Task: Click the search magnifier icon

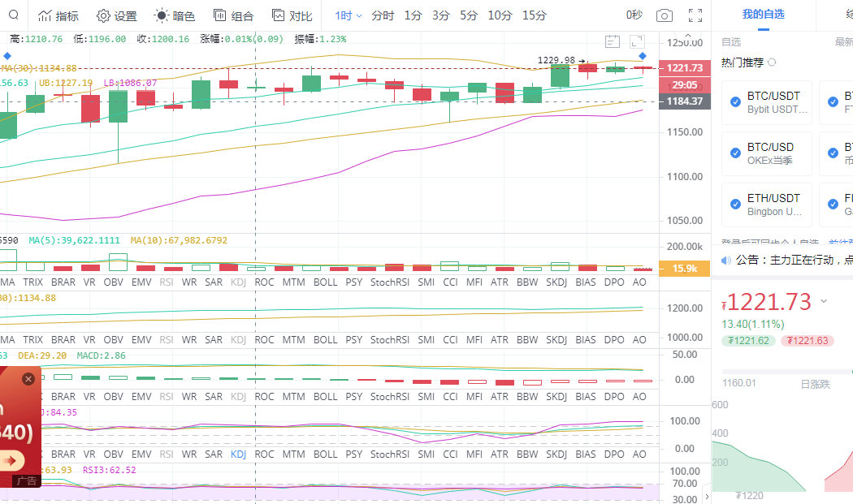Action: [x=14, y=15]
